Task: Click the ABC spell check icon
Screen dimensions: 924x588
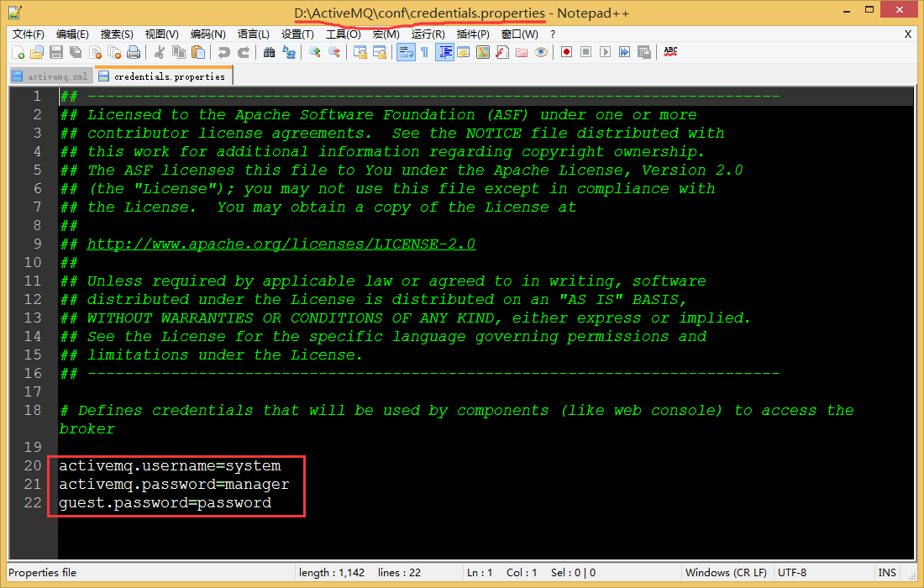Action: coord(670,52)
